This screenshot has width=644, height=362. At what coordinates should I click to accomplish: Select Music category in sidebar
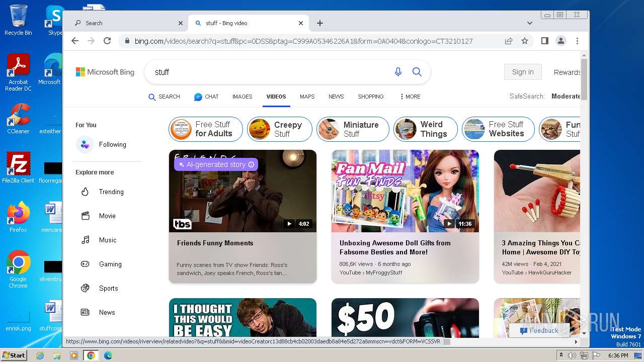pyautogui.click(x=99, y=240)
